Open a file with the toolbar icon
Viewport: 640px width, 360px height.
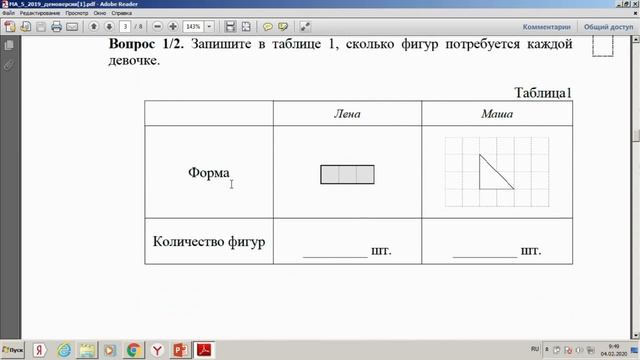coord(25,27)
